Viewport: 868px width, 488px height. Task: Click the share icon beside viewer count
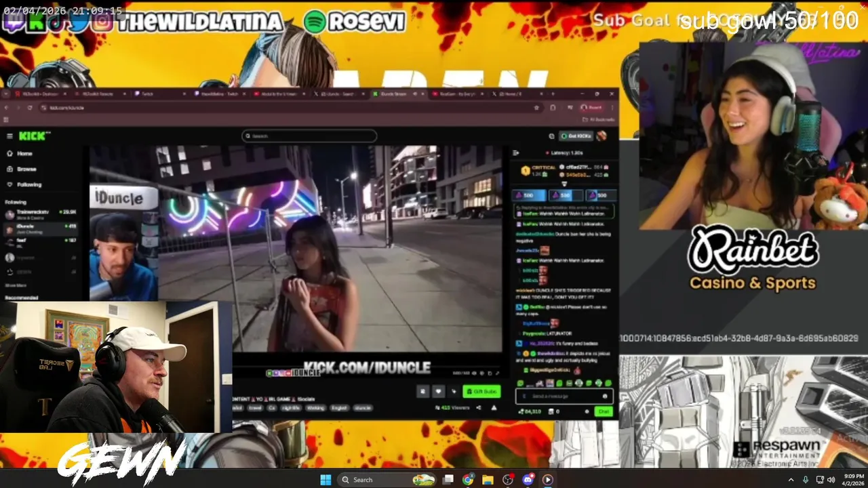(479, 407)
